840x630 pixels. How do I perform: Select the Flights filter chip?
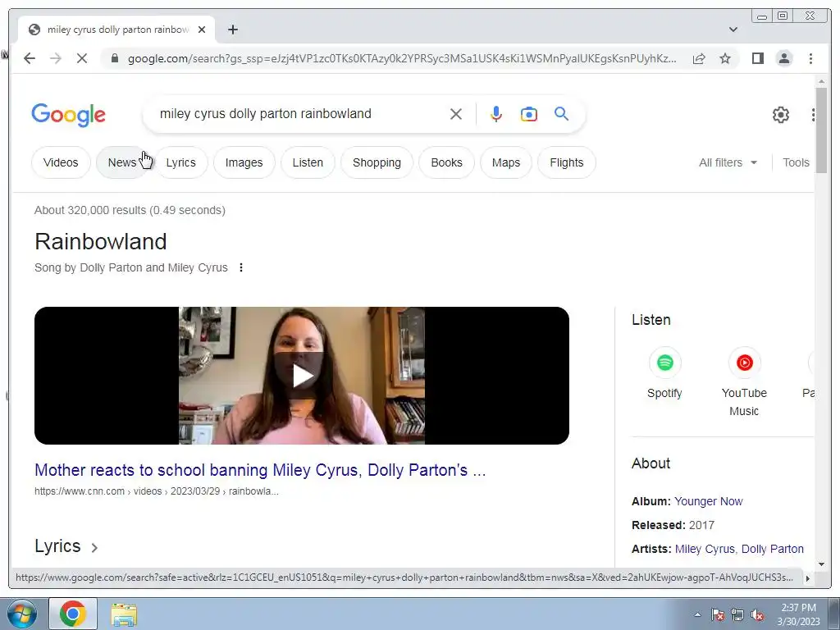[566, 162]
